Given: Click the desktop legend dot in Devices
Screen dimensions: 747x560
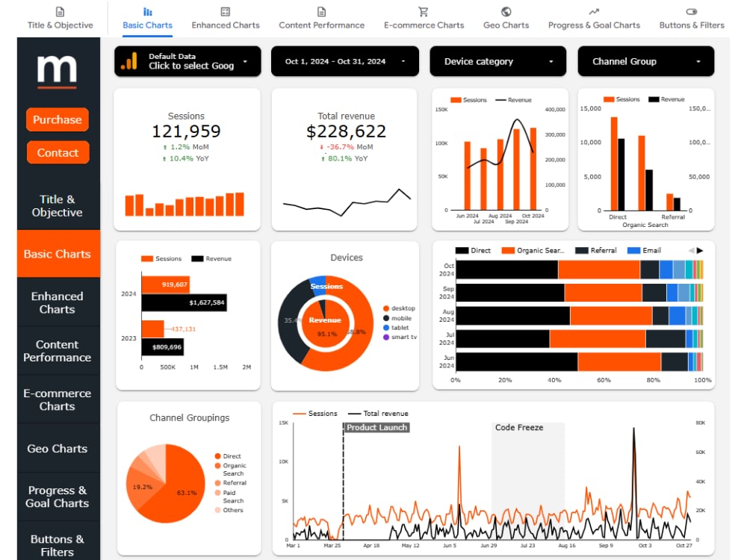Looking at the screenshot, I should (386, 308).
